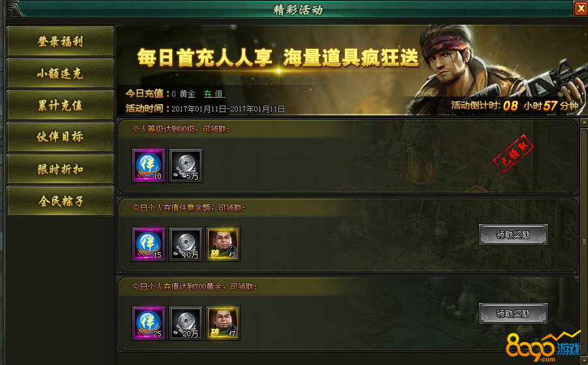The image size is (588, 365).
Task: Switch to the 小额连充 tab
Action: tap(60, 73)
